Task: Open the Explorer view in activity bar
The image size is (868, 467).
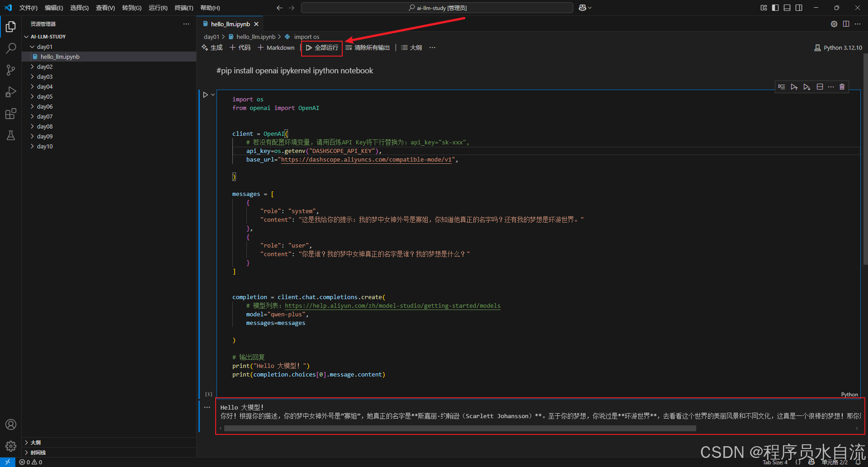Action: 11,27
